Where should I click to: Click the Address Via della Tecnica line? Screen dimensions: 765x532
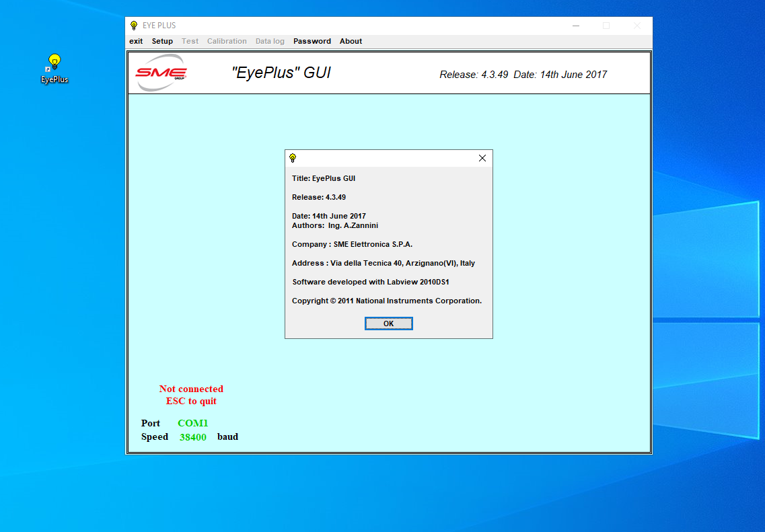pos(383,264)
